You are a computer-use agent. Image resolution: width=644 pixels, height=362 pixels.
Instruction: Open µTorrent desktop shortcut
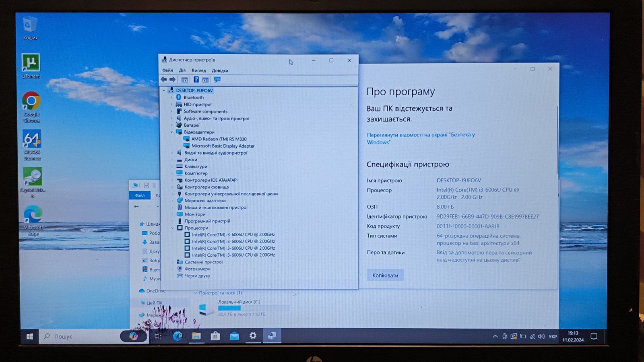tap(31, 66)
